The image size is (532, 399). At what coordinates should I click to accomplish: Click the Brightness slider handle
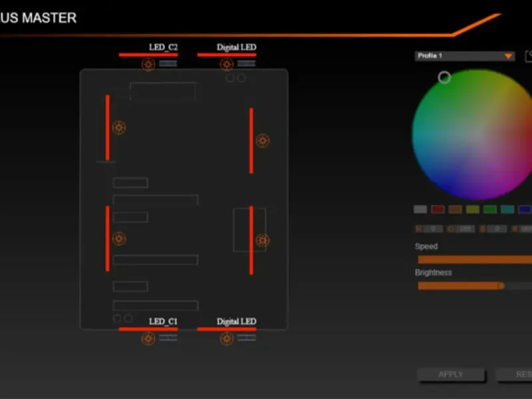click(501, 286)
